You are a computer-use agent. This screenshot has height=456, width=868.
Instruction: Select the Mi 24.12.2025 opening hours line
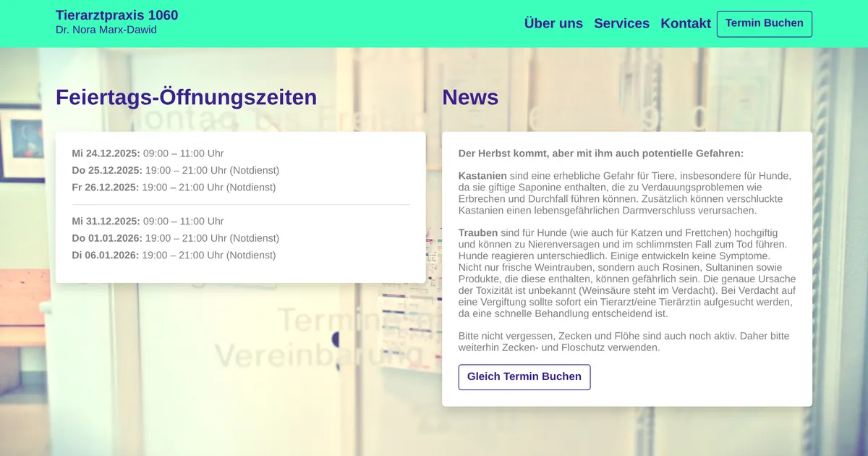(148, 153)
